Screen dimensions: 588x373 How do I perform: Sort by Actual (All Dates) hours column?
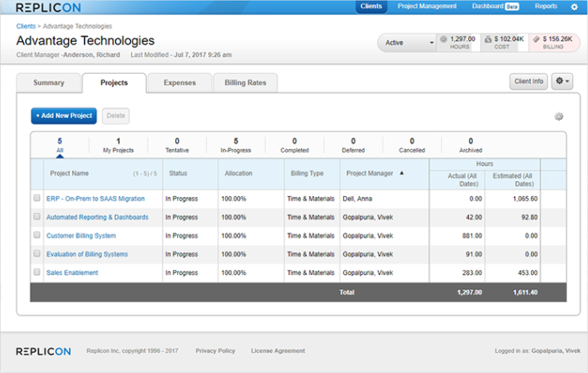(463, 180)
